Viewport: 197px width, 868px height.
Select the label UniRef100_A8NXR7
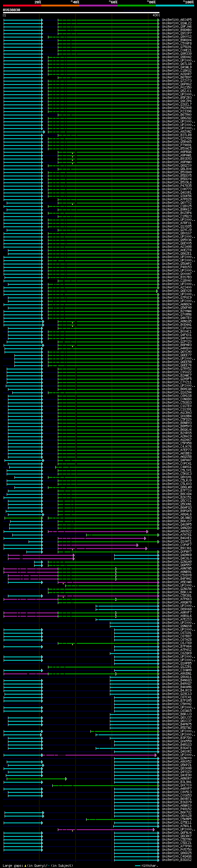176,778
